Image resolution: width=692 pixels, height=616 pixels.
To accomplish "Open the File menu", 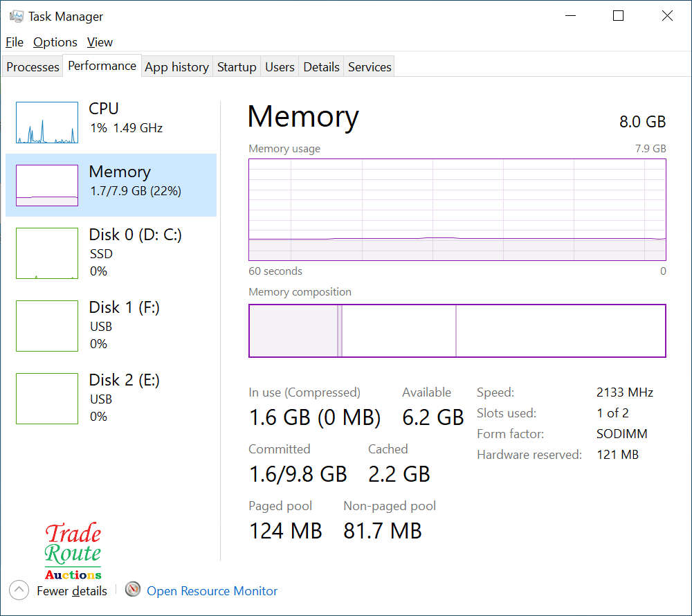I will [x=15, y=42].
